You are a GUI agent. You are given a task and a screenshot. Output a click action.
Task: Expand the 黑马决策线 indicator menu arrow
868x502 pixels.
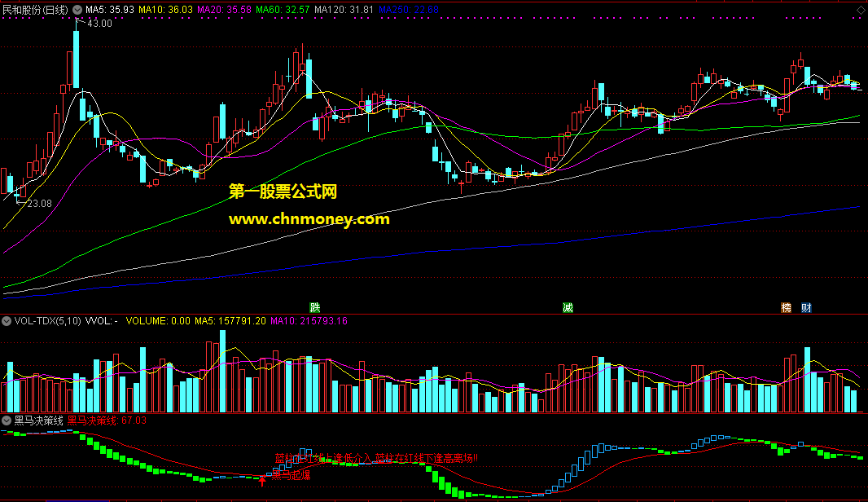pyautogui.click(x=6, y=421)
